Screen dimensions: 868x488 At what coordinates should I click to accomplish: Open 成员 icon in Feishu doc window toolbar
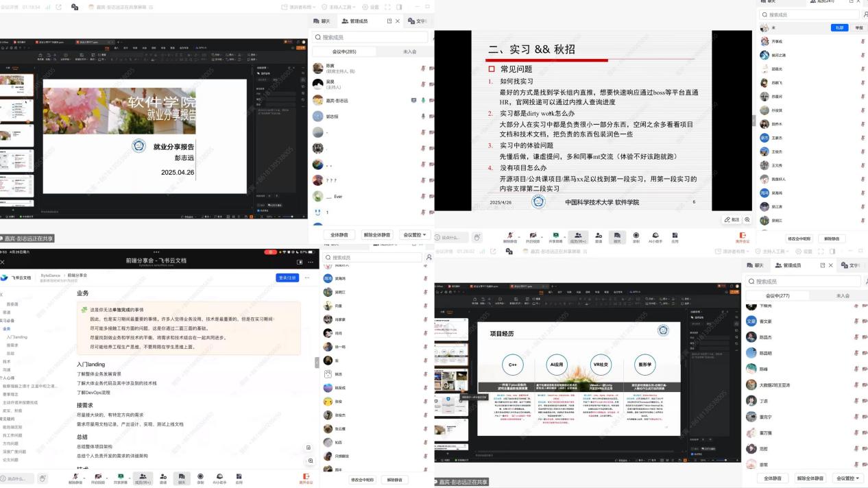(x=143, y=478)
